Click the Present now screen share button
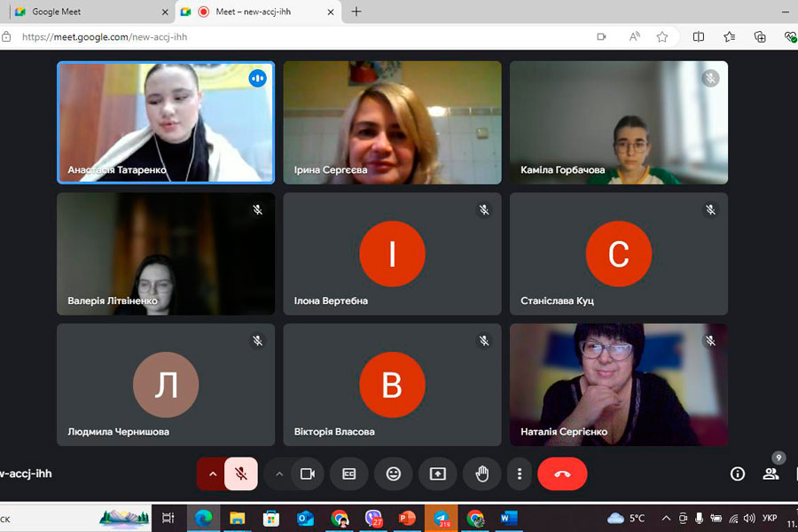 [438, 474]
